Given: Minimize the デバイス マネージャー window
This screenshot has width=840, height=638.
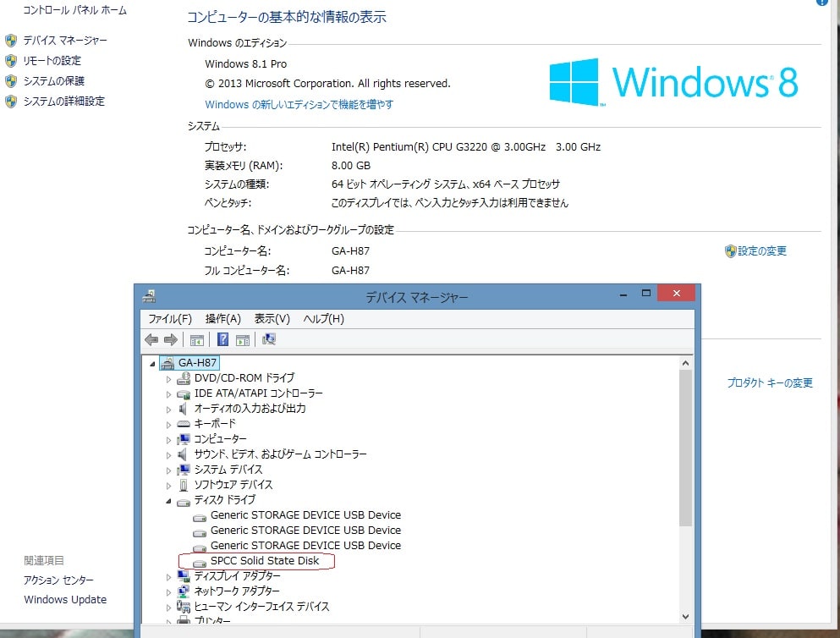Looking at the screenshot, I should click(x=623, y=294).
